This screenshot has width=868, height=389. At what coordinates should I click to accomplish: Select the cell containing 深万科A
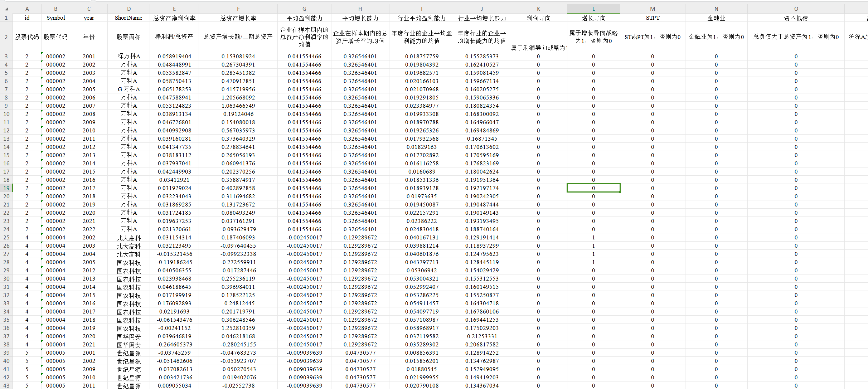(128, 57)
